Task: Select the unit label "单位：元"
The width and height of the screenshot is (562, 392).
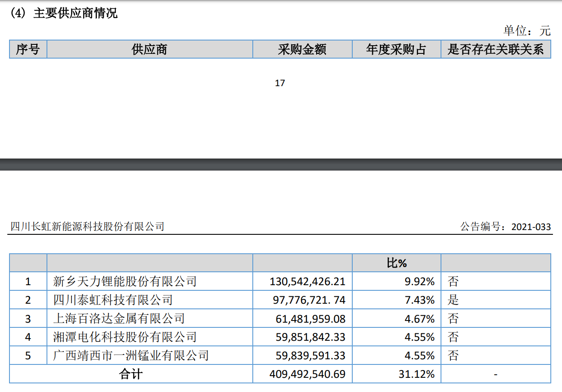Action: (x=527, y=31)
